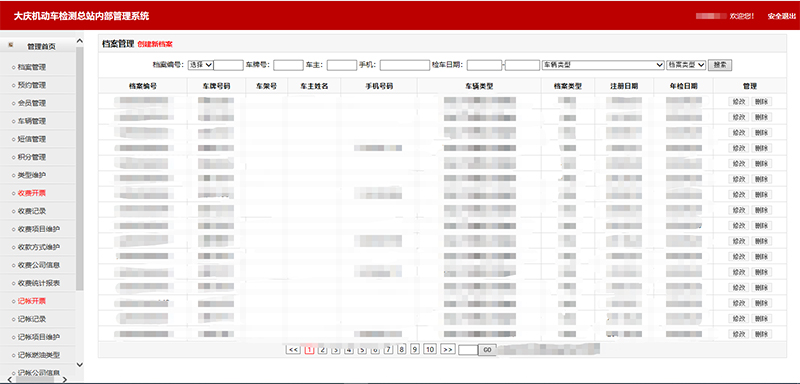Click sidebar horizontal scroll right arrow
The width and height of the screenshot is (800, 384).
click(x=64, y=379)
